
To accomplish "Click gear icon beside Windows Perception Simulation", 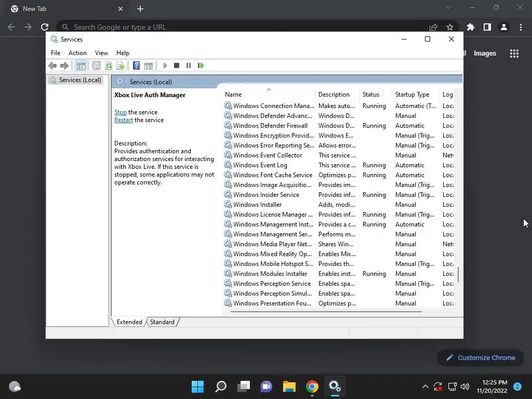I will [x=228, y=293].
